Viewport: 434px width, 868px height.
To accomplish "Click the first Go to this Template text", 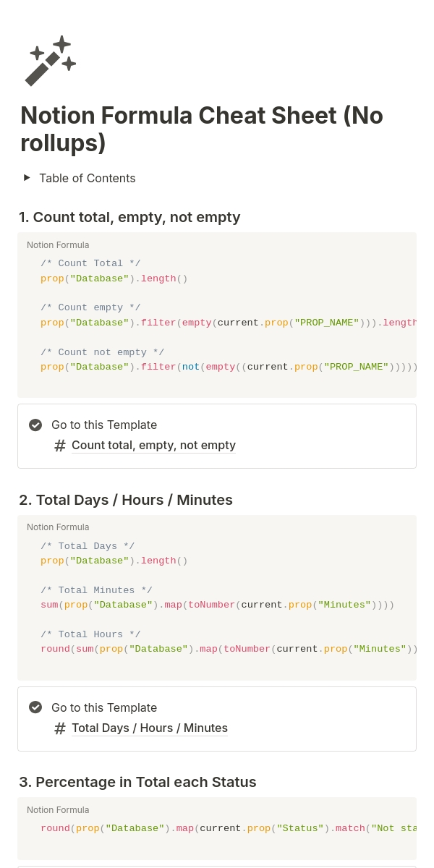I will (104, 425).
